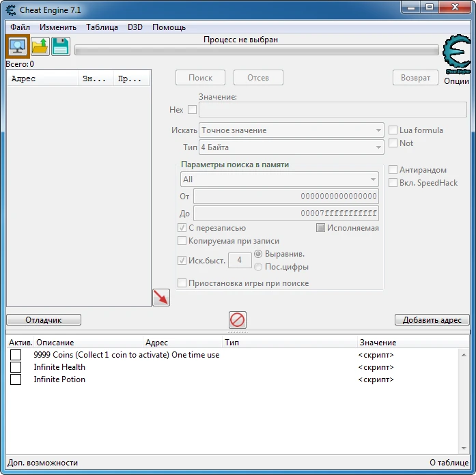Select the Пос.цифры radio button
The width and height of the screenshot is (476, 475).
click(x=258, y=267)
